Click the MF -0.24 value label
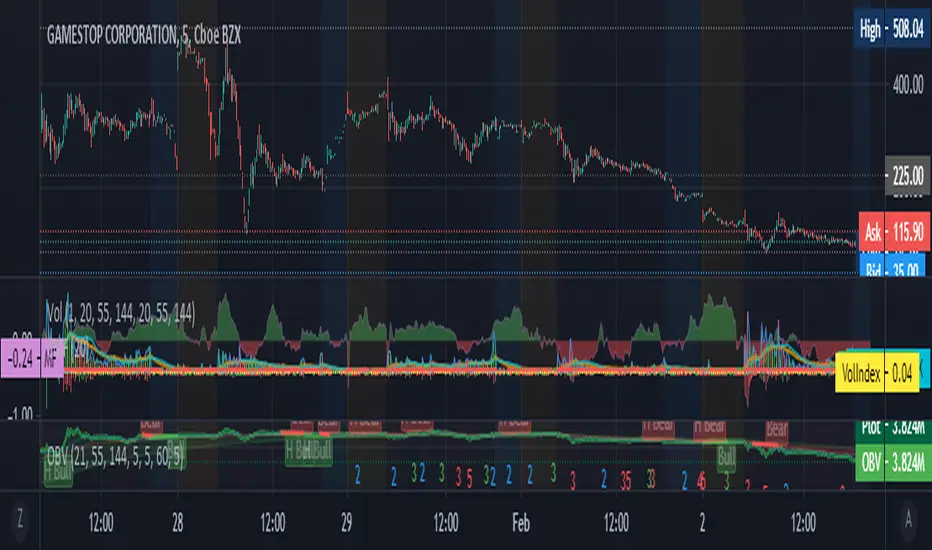The image size is (932, 550). tap(32, 358)
